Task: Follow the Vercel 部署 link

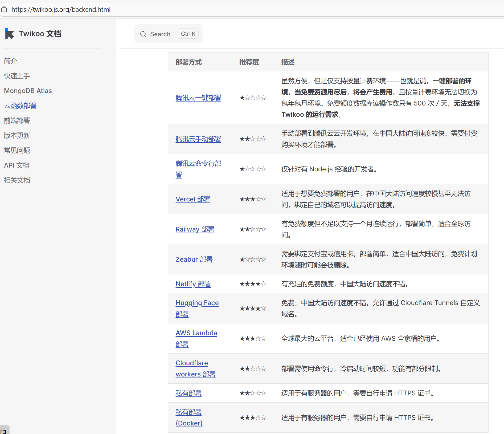Action: tap(193, 199)
